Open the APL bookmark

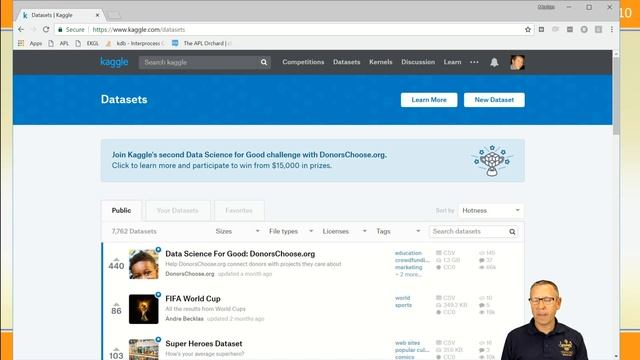(59, 43)
